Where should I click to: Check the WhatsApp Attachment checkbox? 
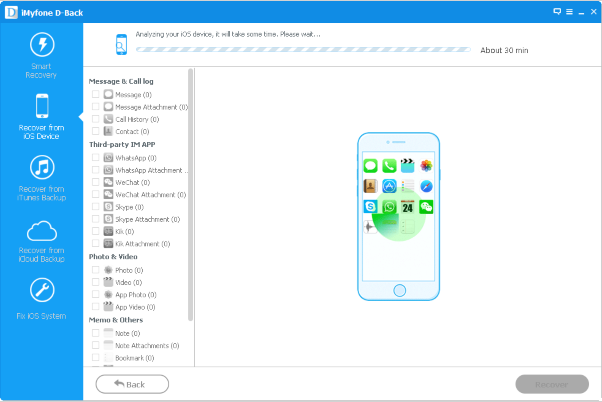point(96,170)
